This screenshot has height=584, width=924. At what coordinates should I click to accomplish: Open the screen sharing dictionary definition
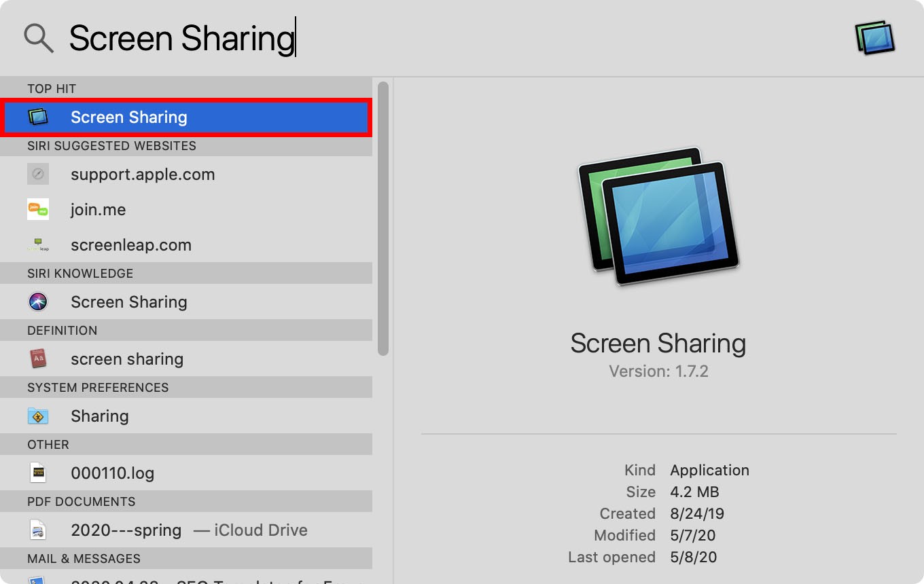click(x=127, y=359)
